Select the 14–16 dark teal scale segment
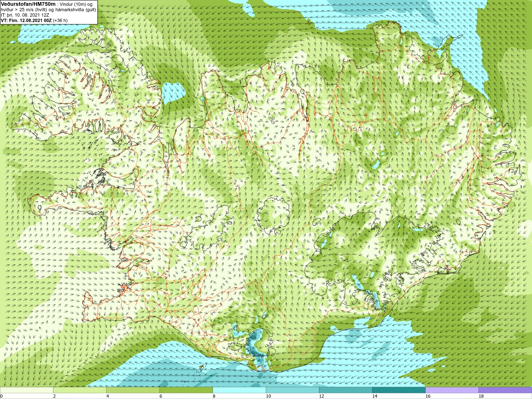 click(399, 390)
